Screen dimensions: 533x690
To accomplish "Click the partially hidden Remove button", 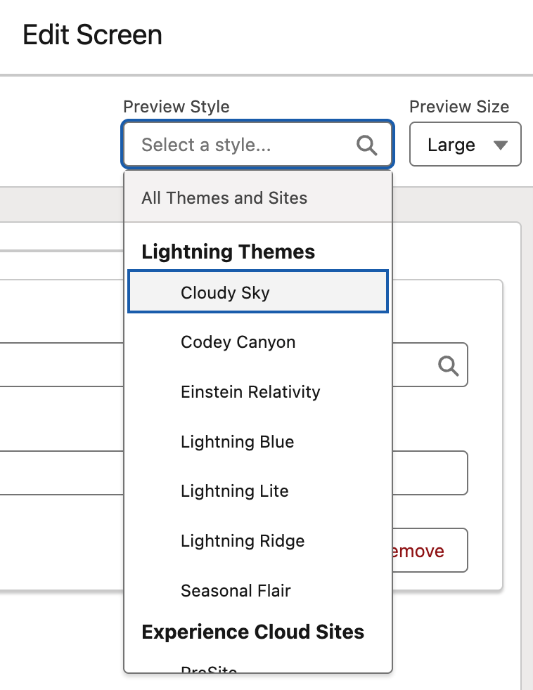I will [x=430, y=550].
